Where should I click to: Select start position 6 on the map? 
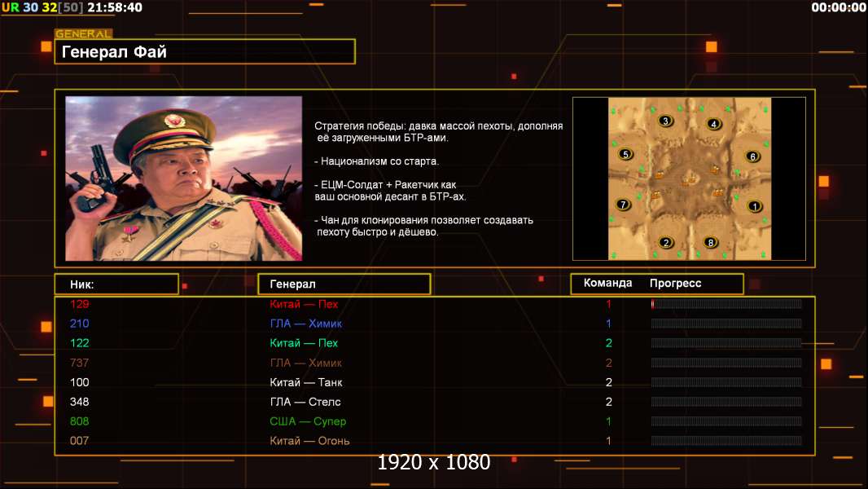click(752, 156)
